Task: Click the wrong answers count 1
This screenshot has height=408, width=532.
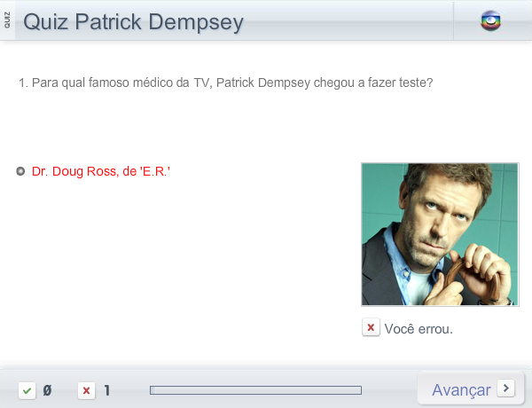Action: (107, 390)
